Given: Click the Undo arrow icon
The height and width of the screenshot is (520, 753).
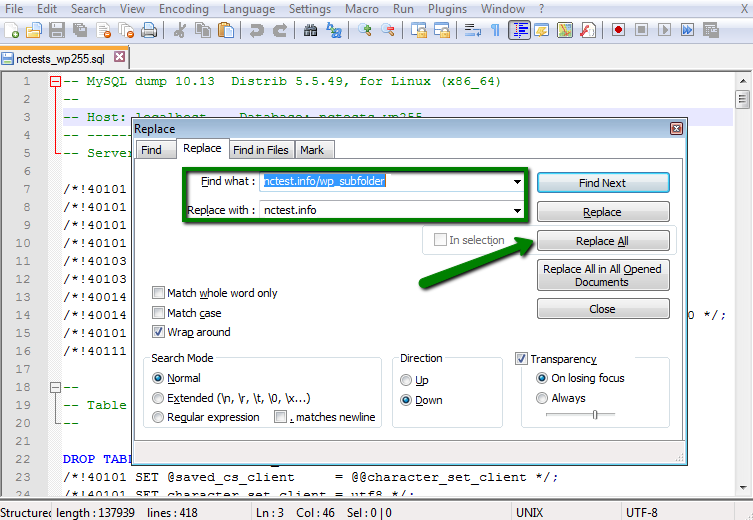Looking at the screenshot, I should pyautogui.click(x=255, y=30).
